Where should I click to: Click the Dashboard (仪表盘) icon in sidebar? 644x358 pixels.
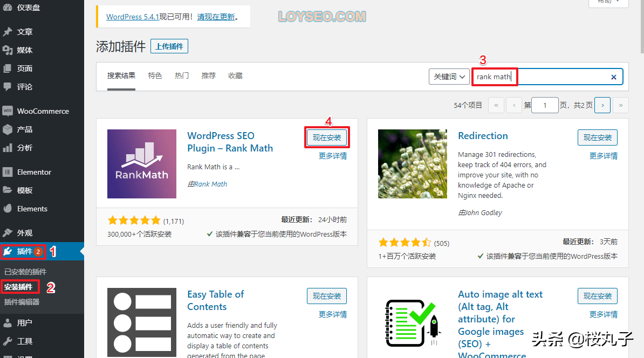tap(8, 8)
